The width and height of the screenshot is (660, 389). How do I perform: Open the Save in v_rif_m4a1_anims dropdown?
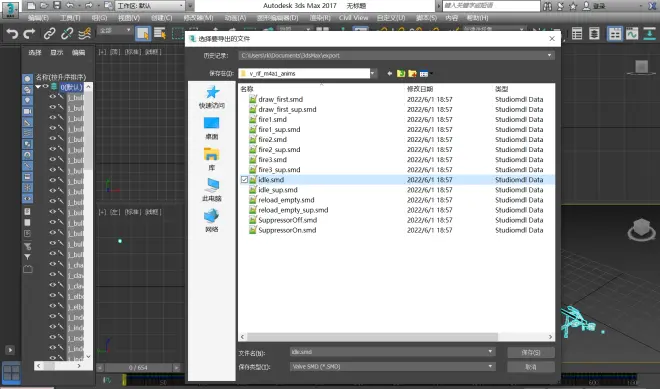click(x=373, y=74)
